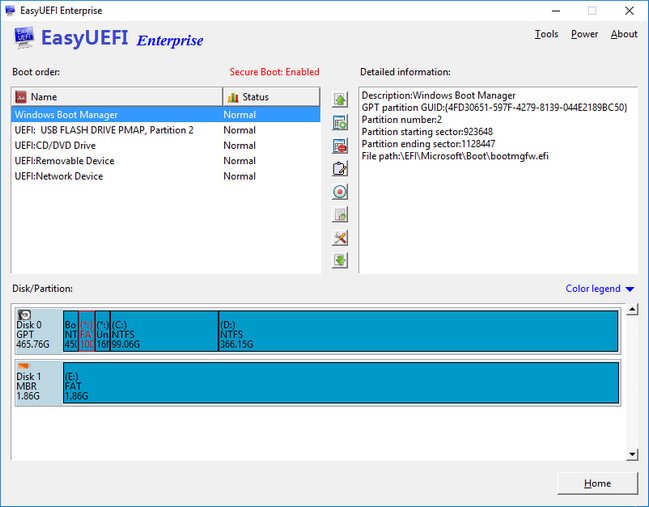Set one-time boot entry icon
This screenshot has height=507, width=649.
tap(340, 192)
